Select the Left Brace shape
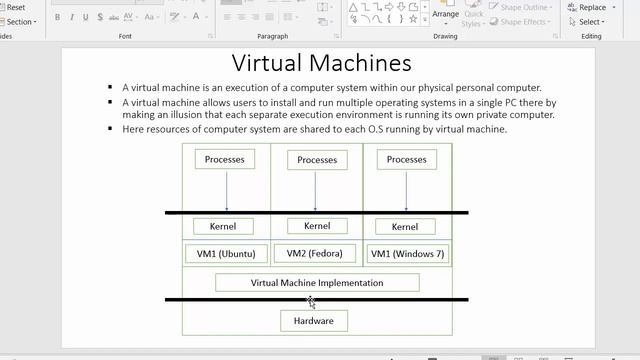Screen dimensions: 640x360 [389, 19]
